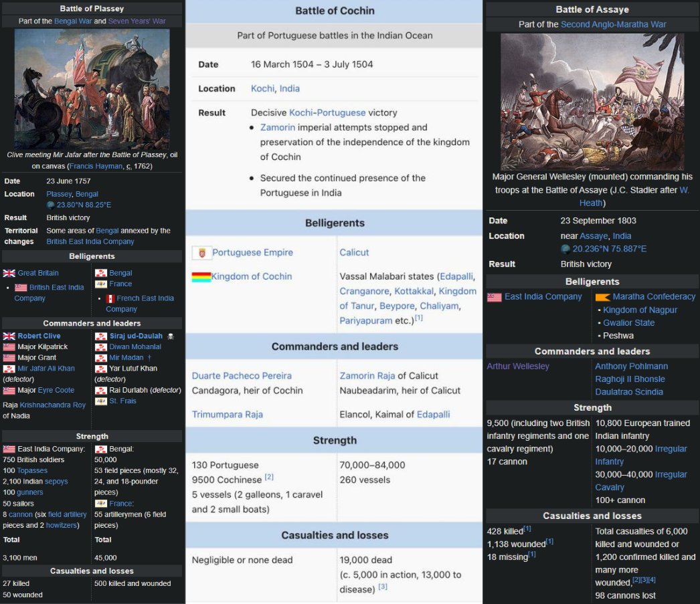Click the Kingdom of Cochin striped flag
The image size is (700, 604).
point(201,277)
